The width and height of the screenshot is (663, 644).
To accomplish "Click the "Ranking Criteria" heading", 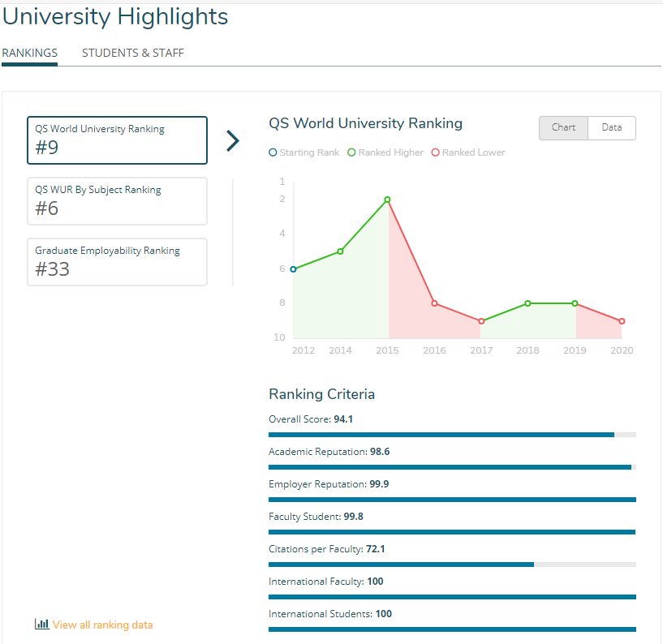I will (x=322, y=394).
